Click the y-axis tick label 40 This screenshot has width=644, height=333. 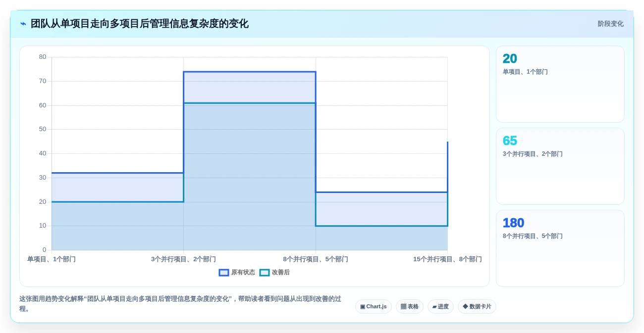(x=43, y=153)
